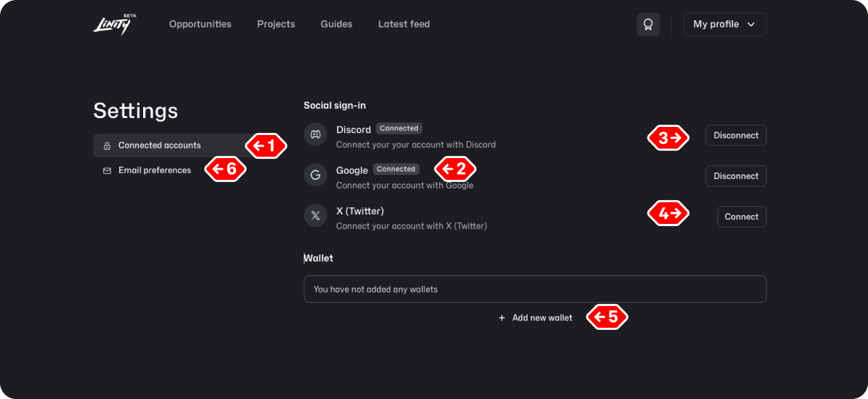Disconnect the Google account
The width and height of the screenshot is (868, 399).
tap(736, 176)
